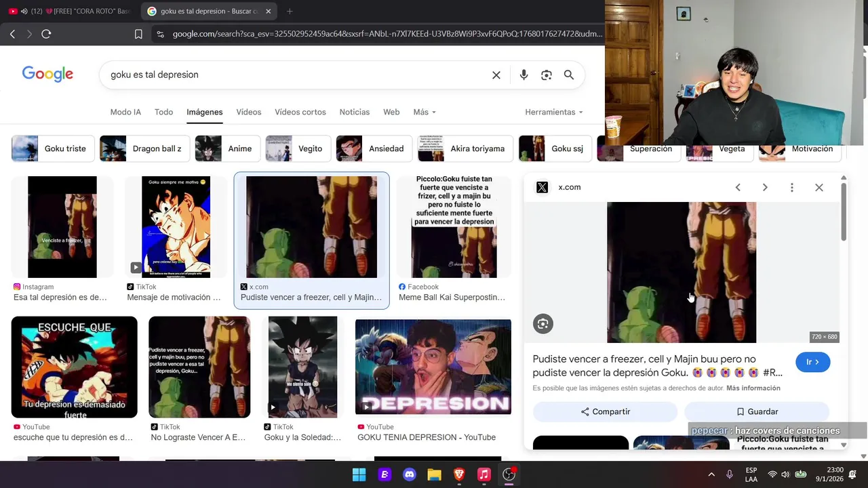868x488 pixels.
Task: Switch to the Todo results tab
Action: (x=163, y=112)
